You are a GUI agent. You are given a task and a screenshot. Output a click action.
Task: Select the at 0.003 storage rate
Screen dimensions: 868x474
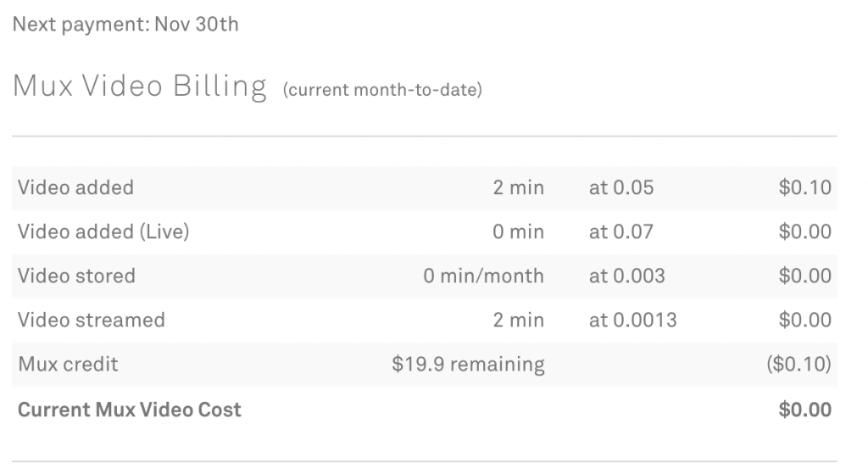point(626,276)
